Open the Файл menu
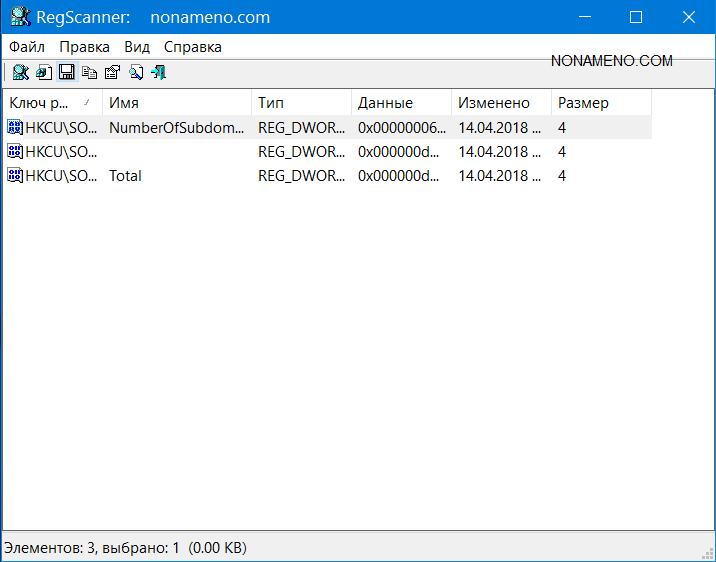Screen dimensions: 716x562 (x=27, y=47)
